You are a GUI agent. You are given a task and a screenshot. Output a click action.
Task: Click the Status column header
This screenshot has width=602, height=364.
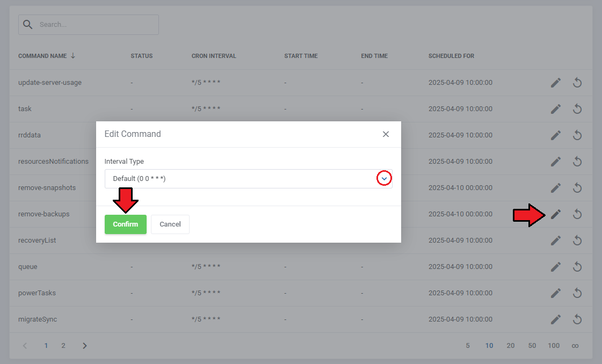point(142,56)
